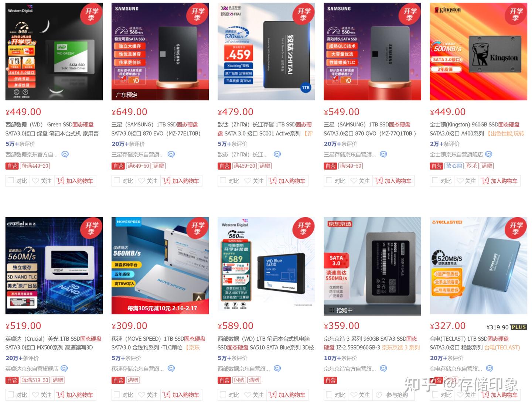Click chat icon beside Kingston flagship store
This screenshot has width=532, height=406.
tap(488, 154)
